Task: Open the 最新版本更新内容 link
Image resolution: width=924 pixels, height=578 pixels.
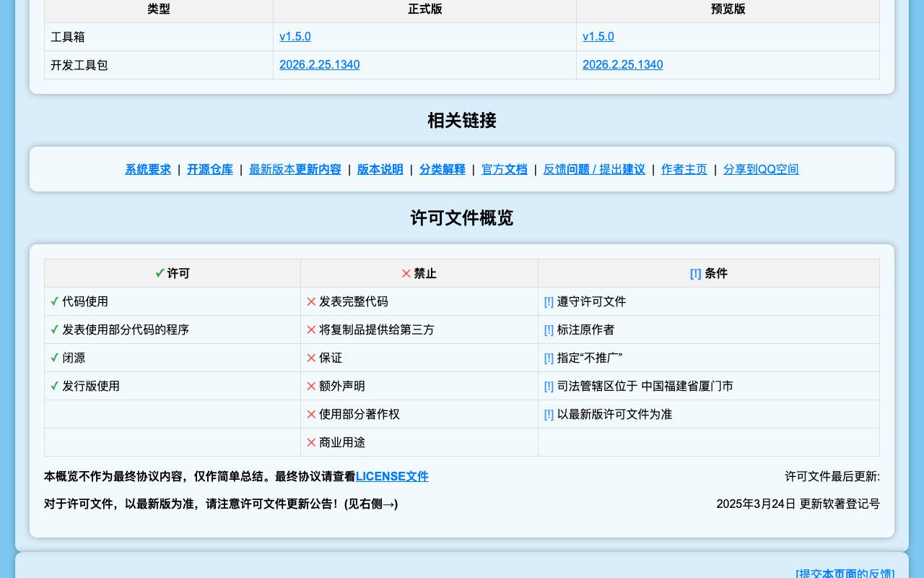Action: click(295, 169)
